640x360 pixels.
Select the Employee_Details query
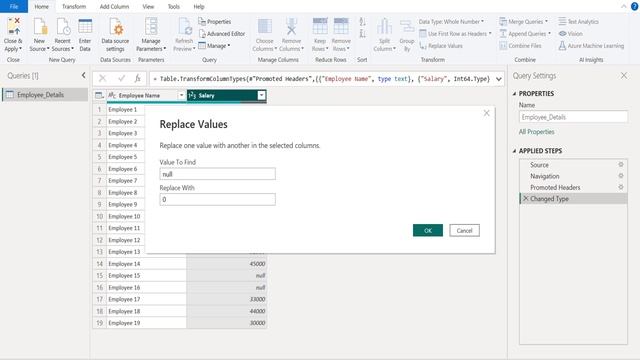(x=44, y=95)
